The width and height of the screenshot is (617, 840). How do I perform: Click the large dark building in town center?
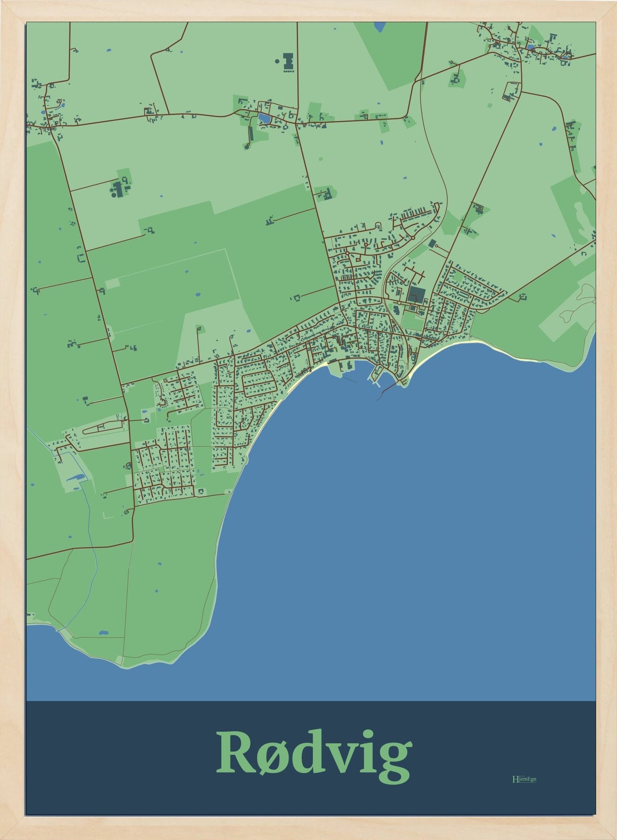pos(415,294)
